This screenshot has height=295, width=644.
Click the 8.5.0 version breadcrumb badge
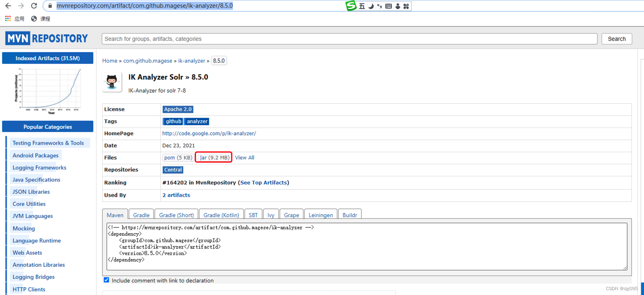click(219, 61)
